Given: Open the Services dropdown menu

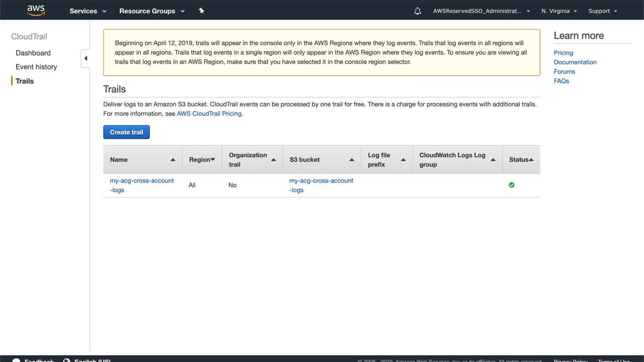Looking at the screenshot, I should coord(88,11).
